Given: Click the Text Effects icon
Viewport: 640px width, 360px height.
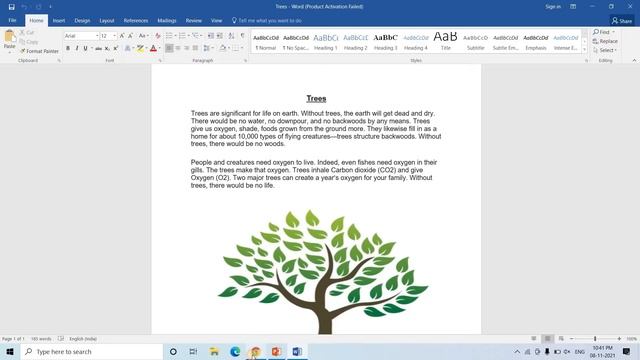Looking at the screenshot, I should pos(127,49).
